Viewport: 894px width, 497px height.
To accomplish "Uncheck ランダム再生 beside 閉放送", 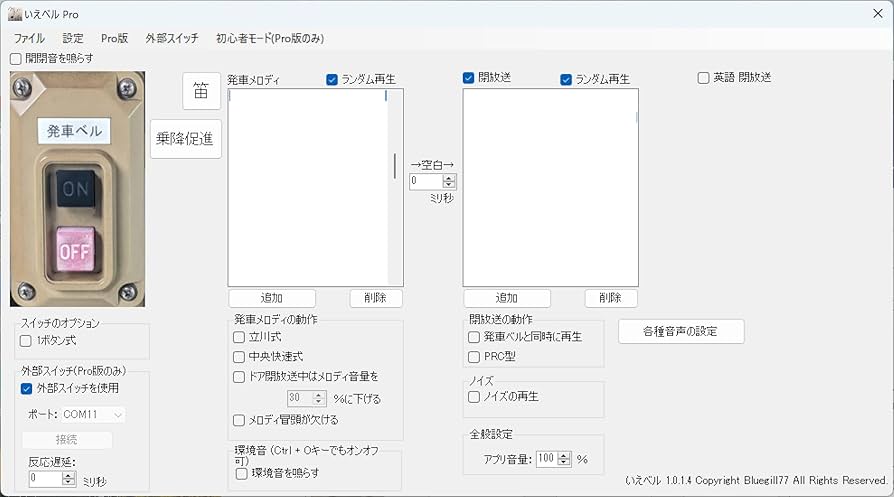I will [566, 80].
